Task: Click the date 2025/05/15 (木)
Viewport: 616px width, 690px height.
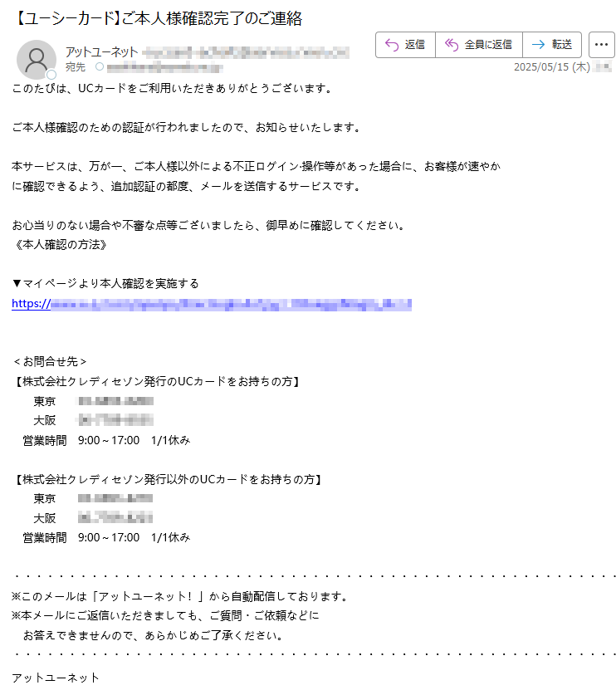Action: [552, 67]
